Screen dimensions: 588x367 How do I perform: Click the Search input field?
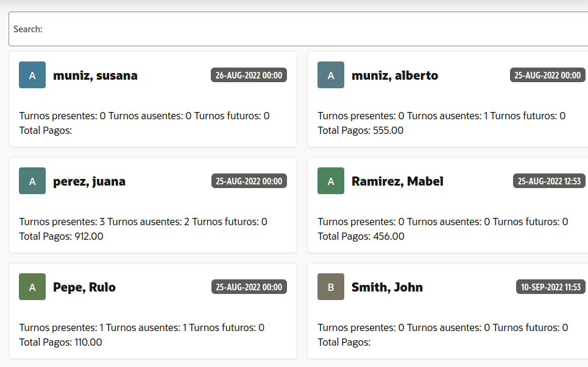pos(305,29)
